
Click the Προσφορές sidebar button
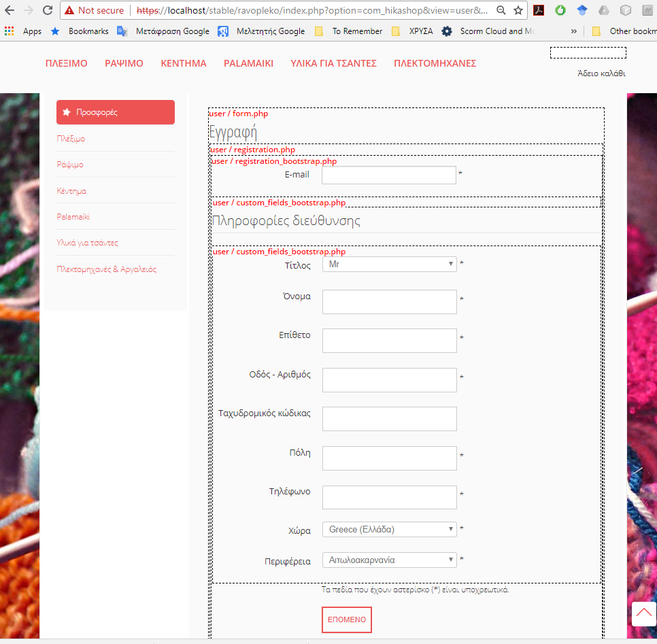116,112
